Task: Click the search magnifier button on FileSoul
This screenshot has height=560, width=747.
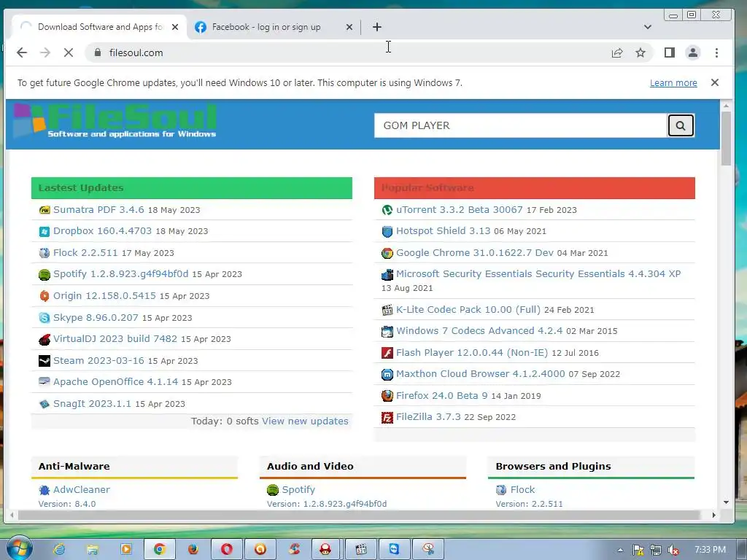Action: [x=681, y=125]
